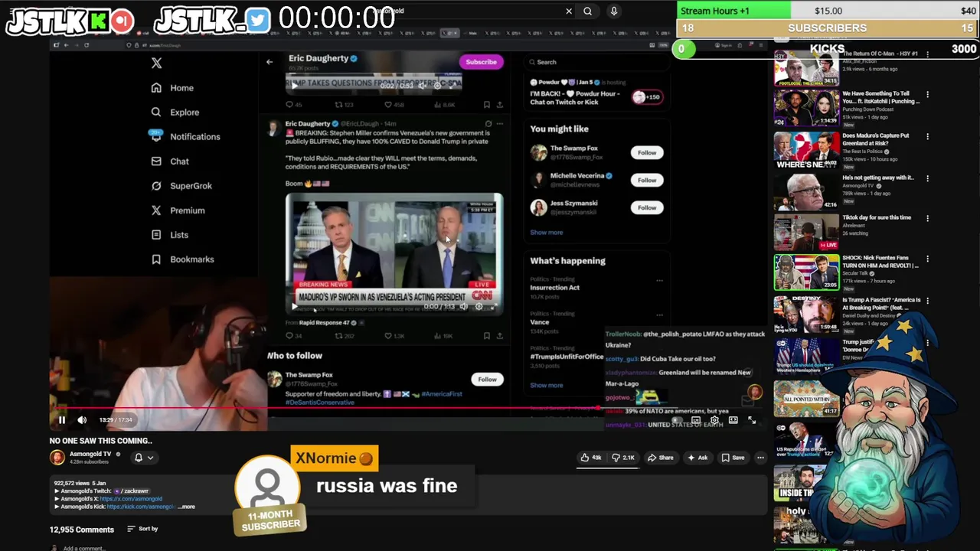The height and width of the screenshot is (551, 980).
Task: Reply to the tweet with 34 replies
Action: (x=289, y=336)
